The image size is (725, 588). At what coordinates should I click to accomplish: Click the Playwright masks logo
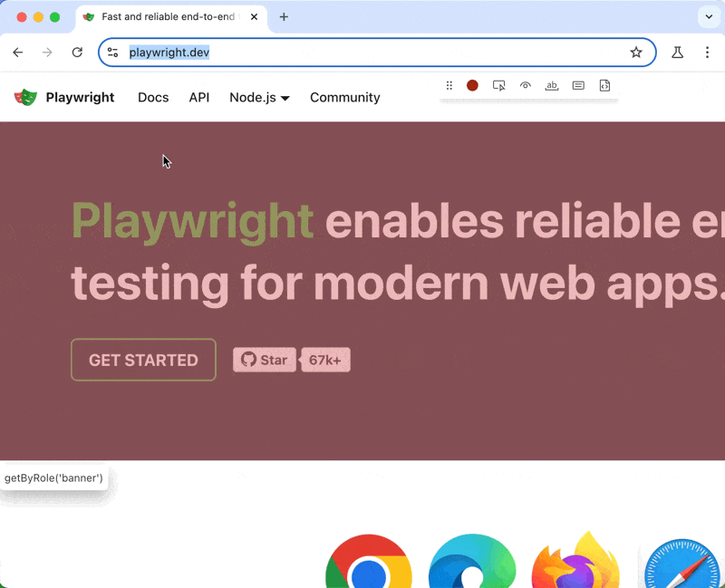pos(25,97)
